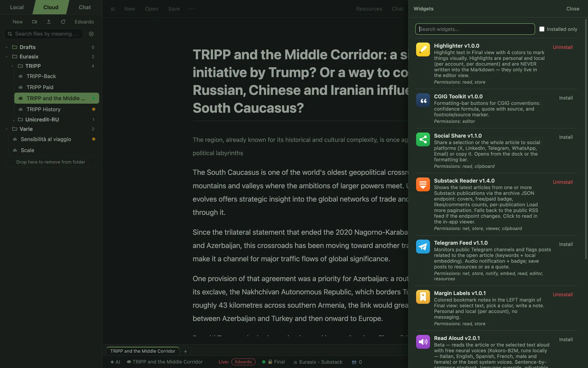Install the CGIG Toolkit widget
This screenshot has height=368, width=588.
point(566,98)
